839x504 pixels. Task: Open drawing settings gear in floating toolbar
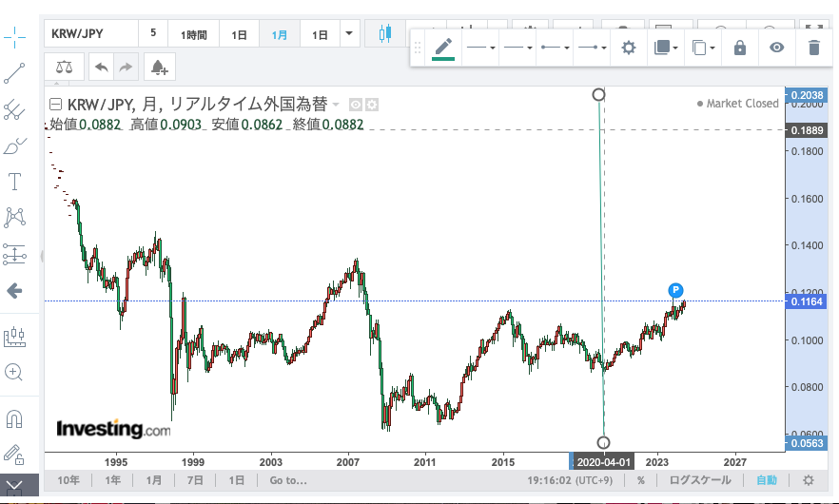tap(628, 48)
